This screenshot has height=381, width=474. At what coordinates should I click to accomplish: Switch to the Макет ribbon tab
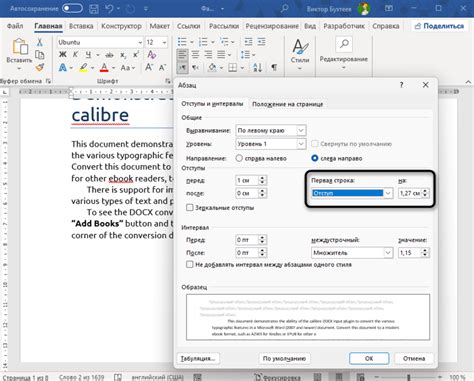[x=159, y=26]
